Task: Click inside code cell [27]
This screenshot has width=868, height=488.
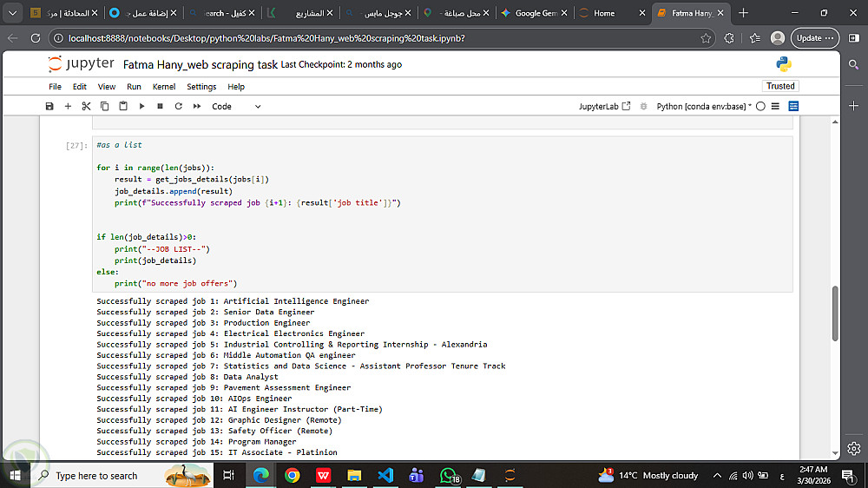Action: point(443,214)
